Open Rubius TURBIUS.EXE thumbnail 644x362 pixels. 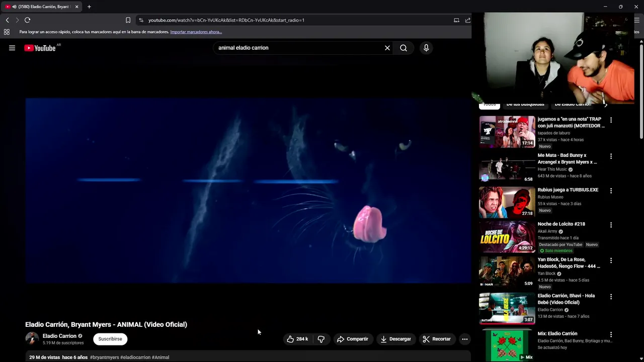coord(507,202)
